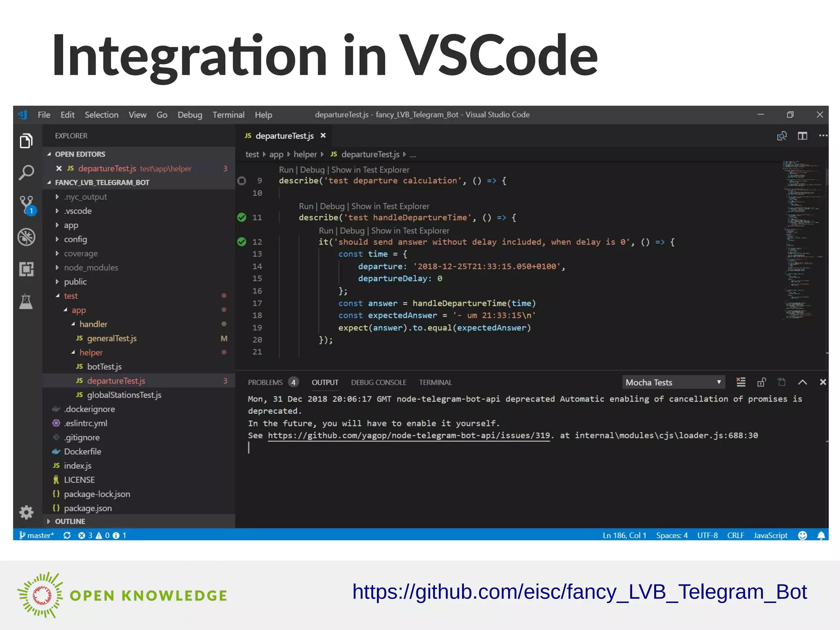Open the Manage gear icon
Image resolution: width=840 pixels, height=630 pixels.
pos(26,512)
